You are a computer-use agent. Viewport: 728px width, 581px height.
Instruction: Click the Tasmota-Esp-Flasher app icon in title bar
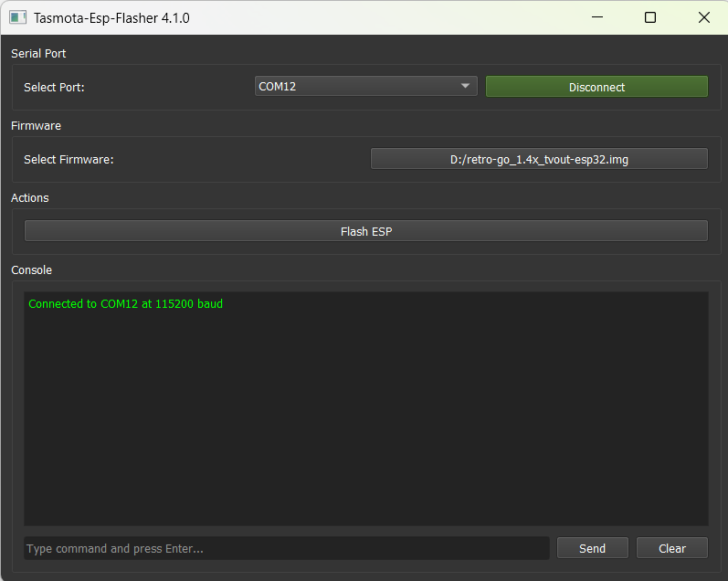(17, 17)
